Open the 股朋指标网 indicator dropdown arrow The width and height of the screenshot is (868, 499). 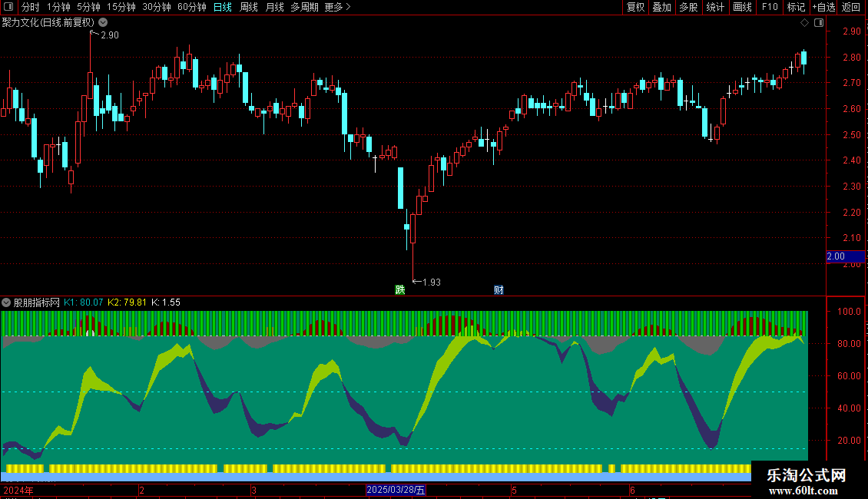[x=6, y=302]
